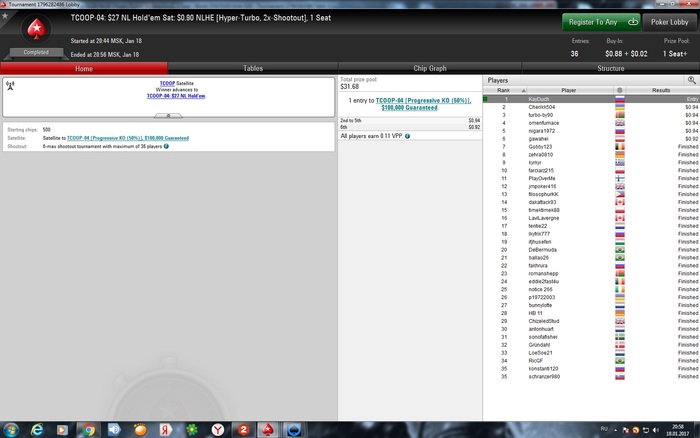Collapse the banner using the handle below it
Screen dimensions: 700x438
tap(168, 116)
